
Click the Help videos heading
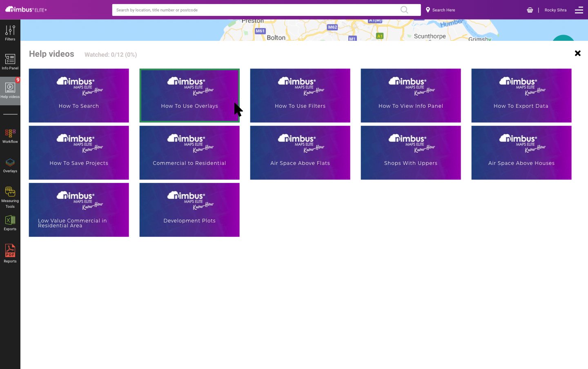51,54
